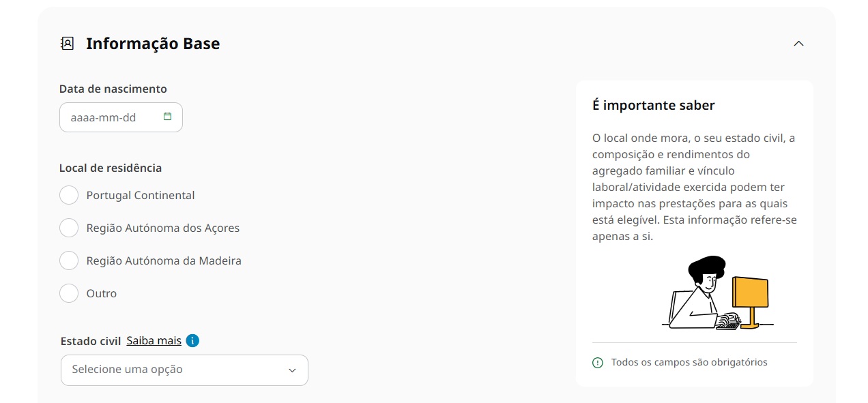Image resolution: width=868 pixels, height=403 pixels.
Task: Collapse the Informação Base section chevron
Action: click(x=798, y=44)
